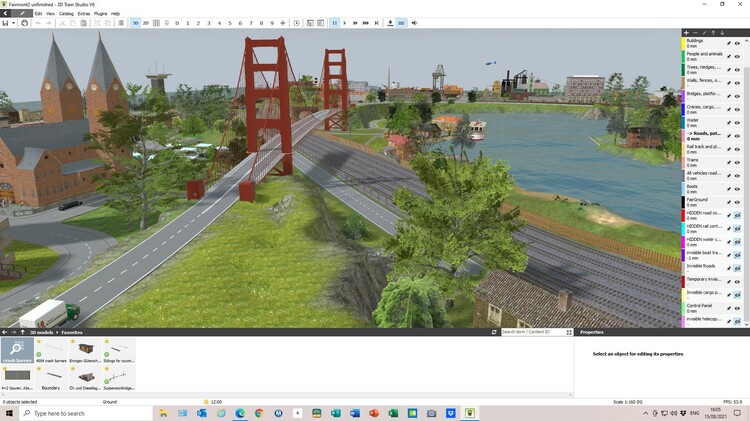Hide the Water layer
The image size is (750, 421).
[x=738, y=121]
